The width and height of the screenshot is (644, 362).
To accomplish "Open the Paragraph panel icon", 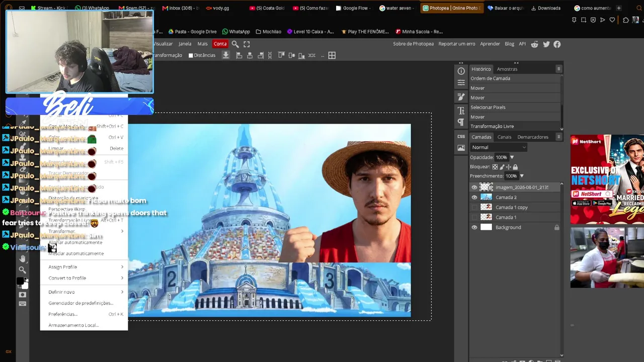I will pos(461,122).
